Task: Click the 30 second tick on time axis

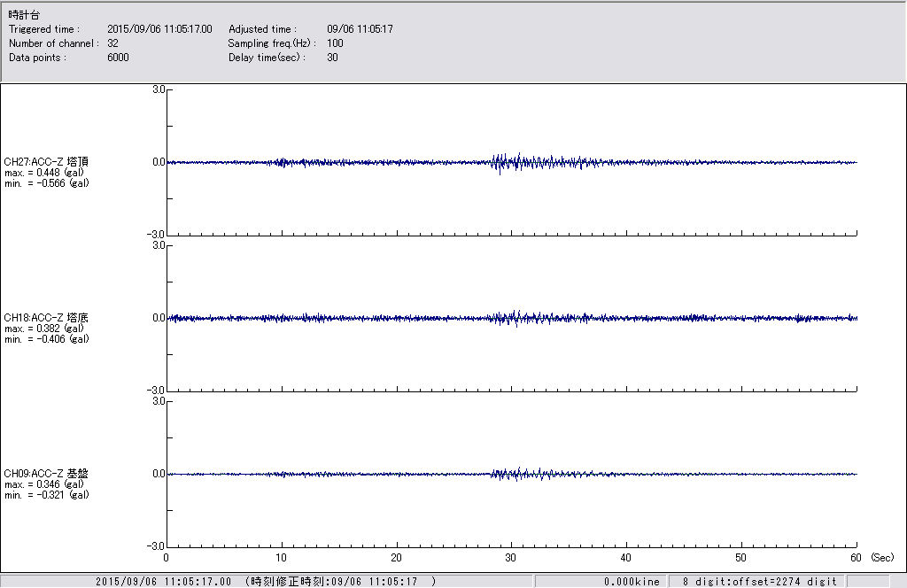Action: tap(511, 558)
